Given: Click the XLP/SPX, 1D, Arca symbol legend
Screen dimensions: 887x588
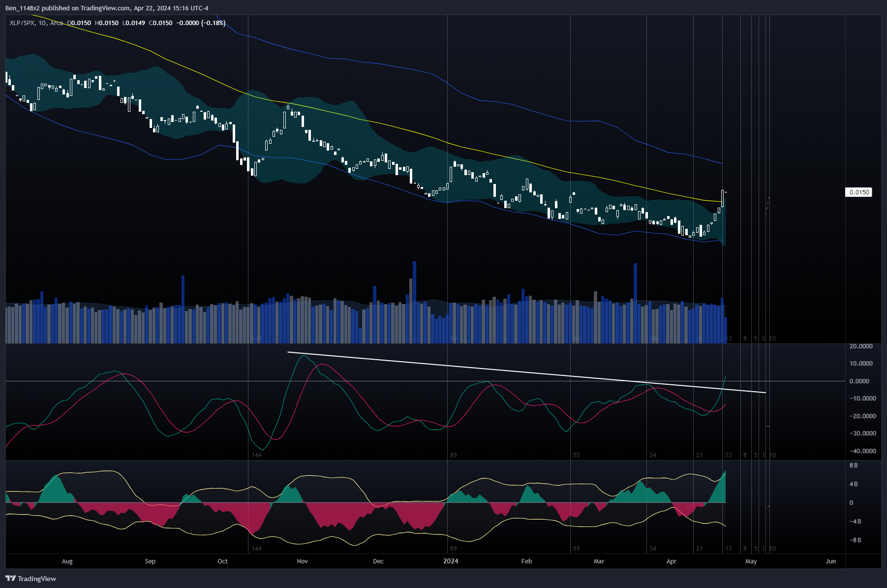Looking at the screenshot, I should pos(36,23).
